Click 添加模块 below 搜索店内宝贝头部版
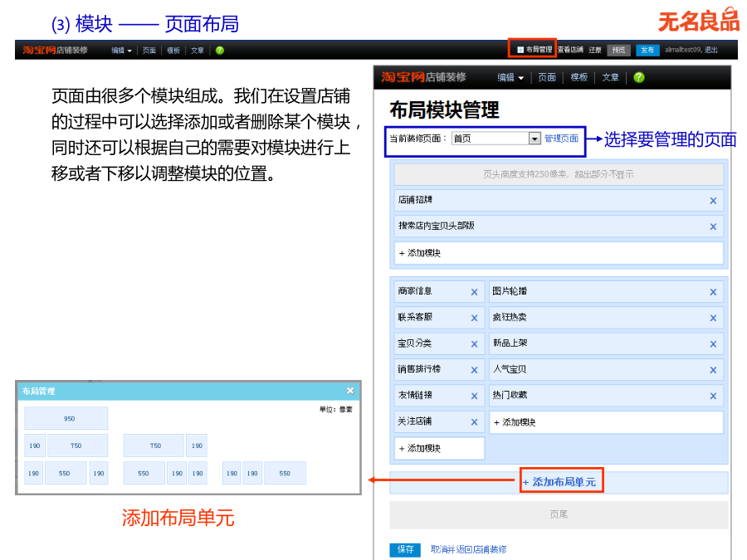The width and height of the screenshot is (747, 560). coord(559,253)
